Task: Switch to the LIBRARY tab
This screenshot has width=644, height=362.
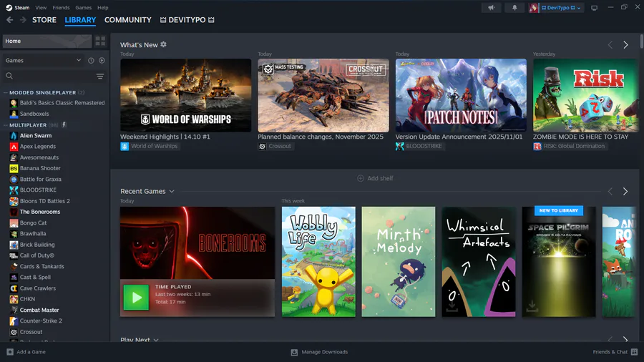Action: (80, 20)
